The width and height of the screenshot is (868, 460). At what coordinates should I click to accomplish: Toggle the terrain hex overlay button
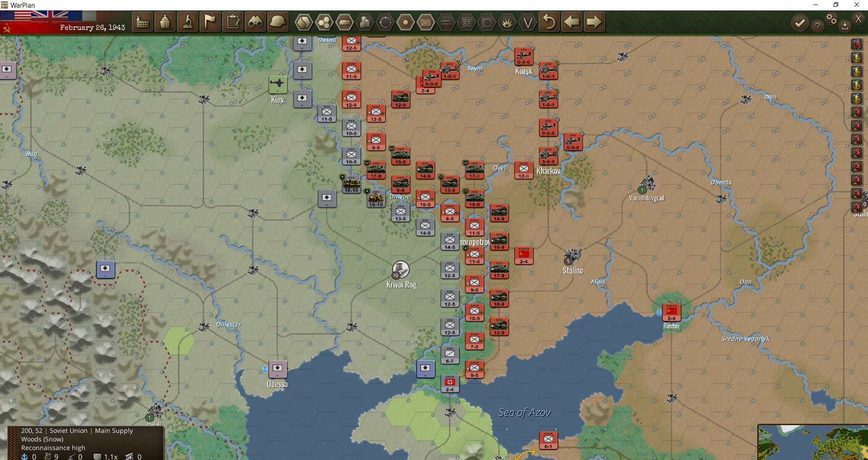click(304, 22)
